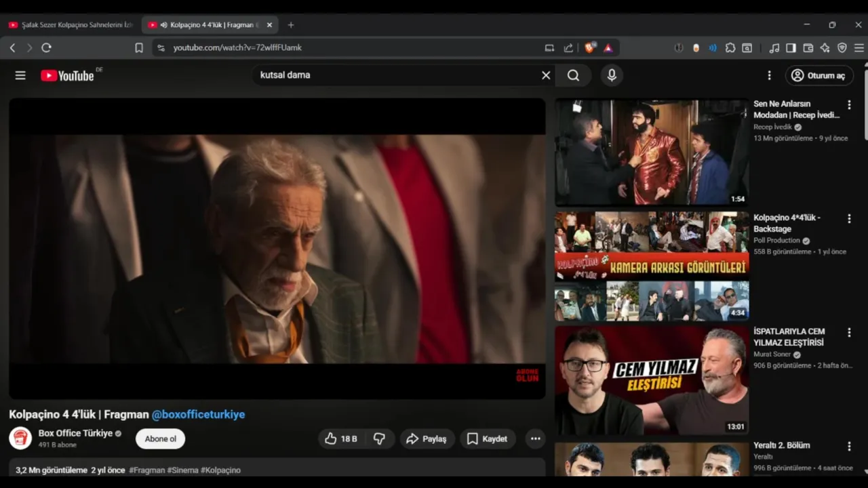Click the #Sinema hashtag
Image resolution: width=868 pixels, height=488 pixels.
(x=182, y=470)
